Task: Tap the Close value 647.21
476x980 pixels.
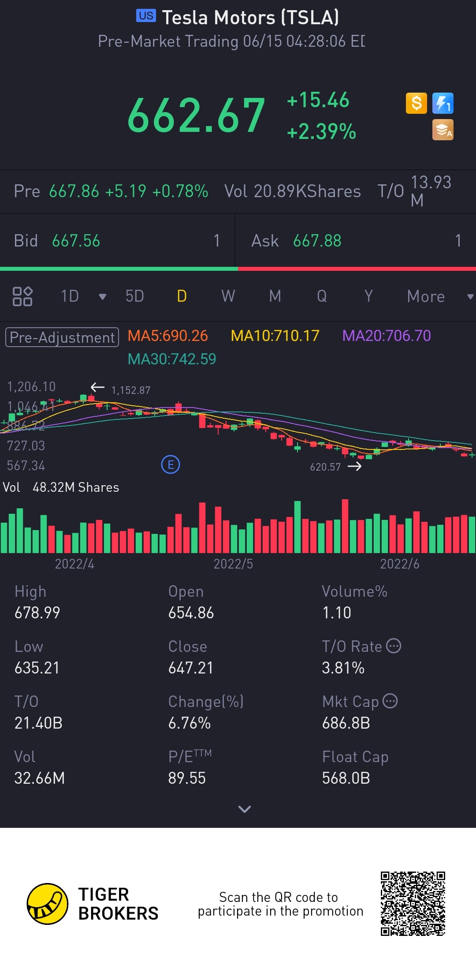Action: pos(191,668)
